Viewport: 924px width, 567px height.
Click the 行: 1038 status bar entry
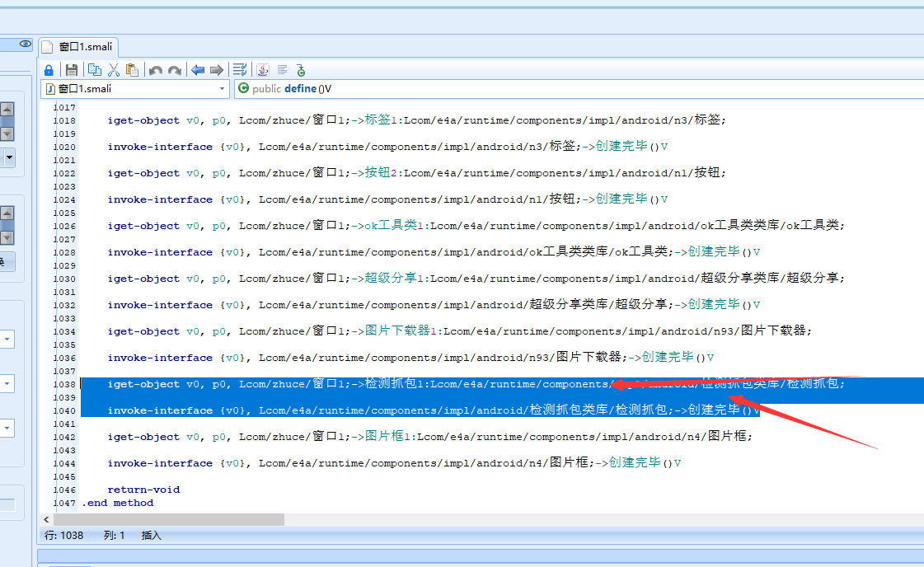tap(63, 535)
